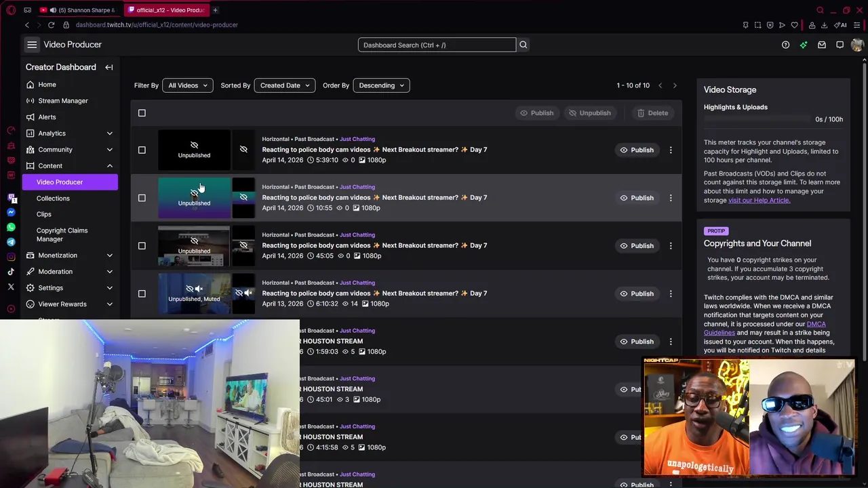868x488 pixels.
Task: Toggle the select-all videos checkbox
Action: click(142, 113)
